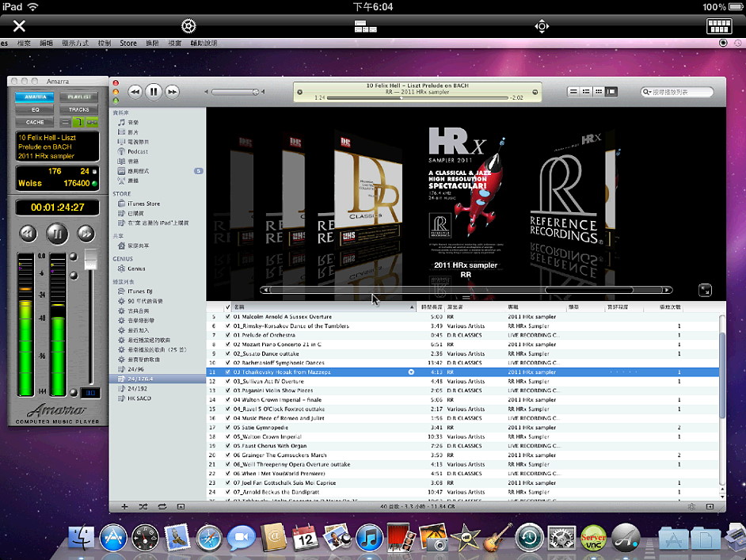Open iTunes from the Dock
This screenshot has width=746, height=560.
[x=369, y=538]
